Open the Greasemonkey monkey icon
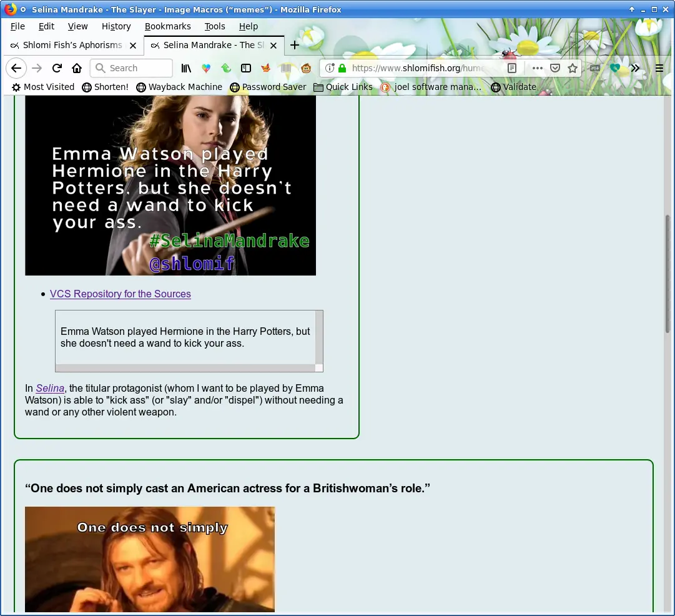Viewport: 675px width, 616px height. tap(306, 68)
